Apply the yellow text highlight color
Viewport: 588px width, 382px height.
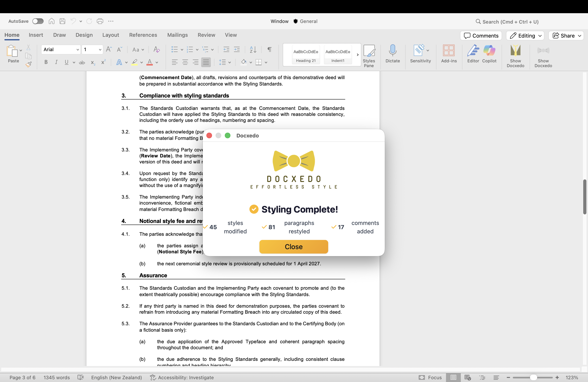click(134, 62)
